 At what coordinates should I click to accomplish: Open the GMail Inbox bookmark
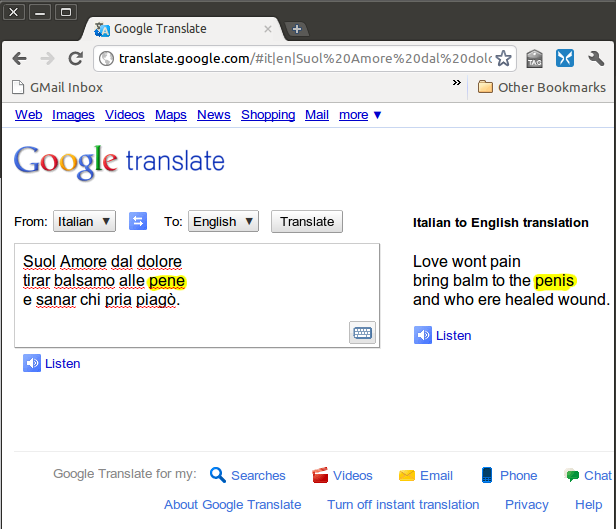click(x=57, y=87)
